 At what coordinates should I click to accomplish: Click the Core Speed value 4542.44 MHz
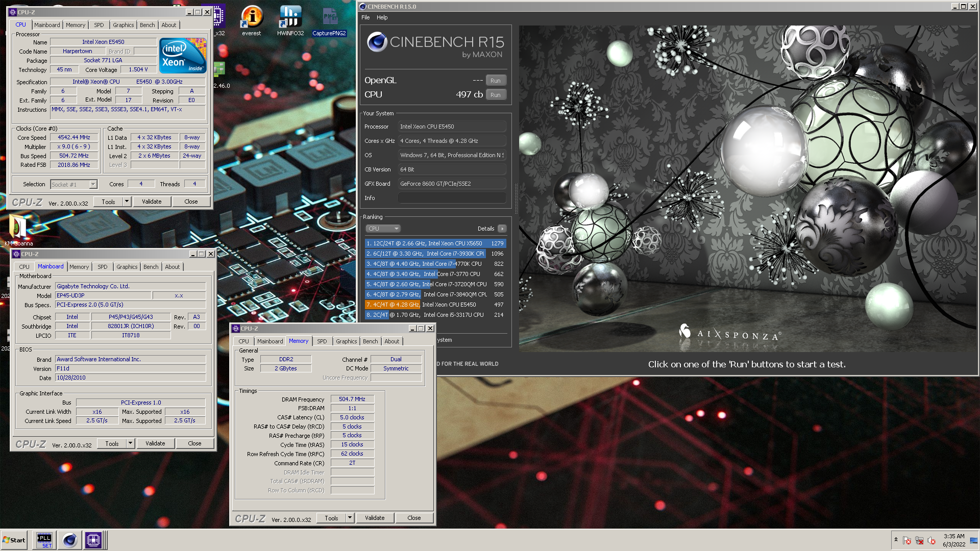(74, 137)
